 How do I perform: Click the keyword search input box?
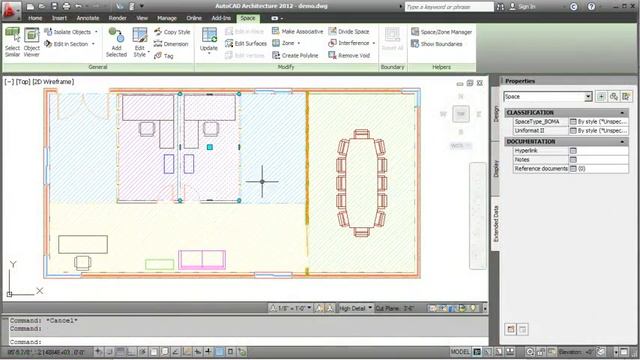coord(449,7)
